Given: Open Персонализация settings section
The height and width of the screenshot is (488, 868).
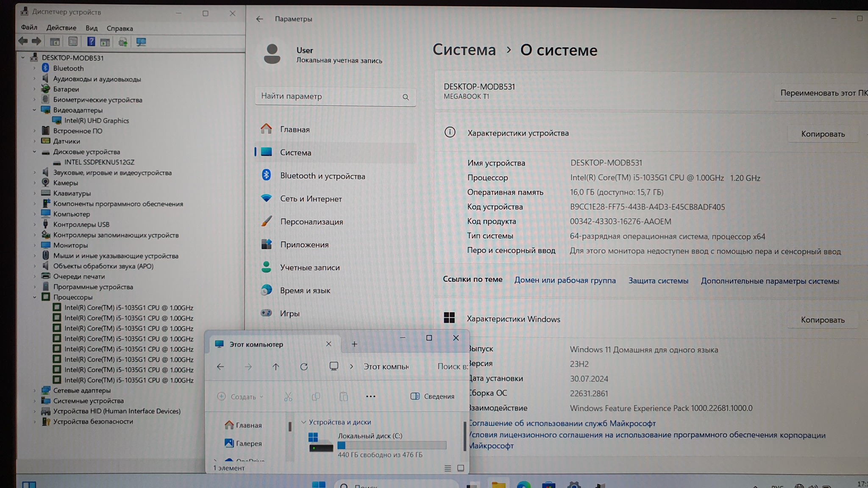Looking at the screenshot, I should pos(311,222).
